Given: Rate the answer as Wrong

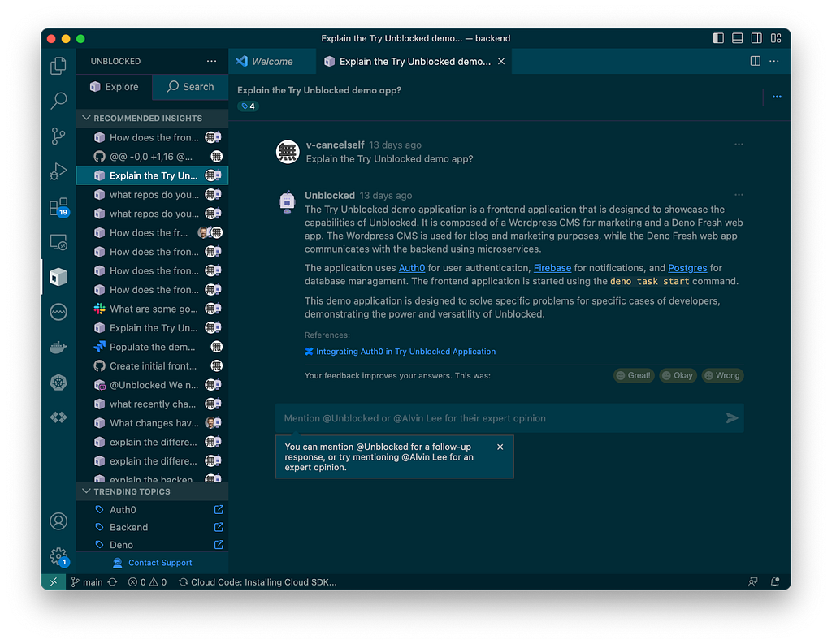Looking at the screenshot, I should click(722, 375).
